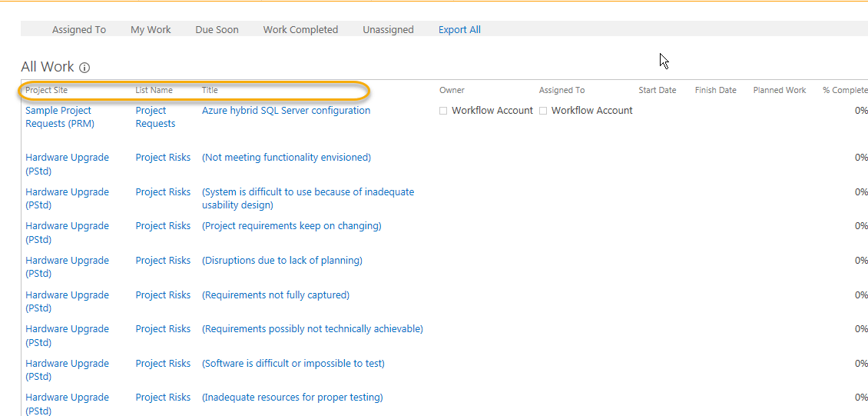Viewport: 868px width, 416px height.
Task: Click the Start Date column header
Action: pyautogui.click(x=657, y=90)
